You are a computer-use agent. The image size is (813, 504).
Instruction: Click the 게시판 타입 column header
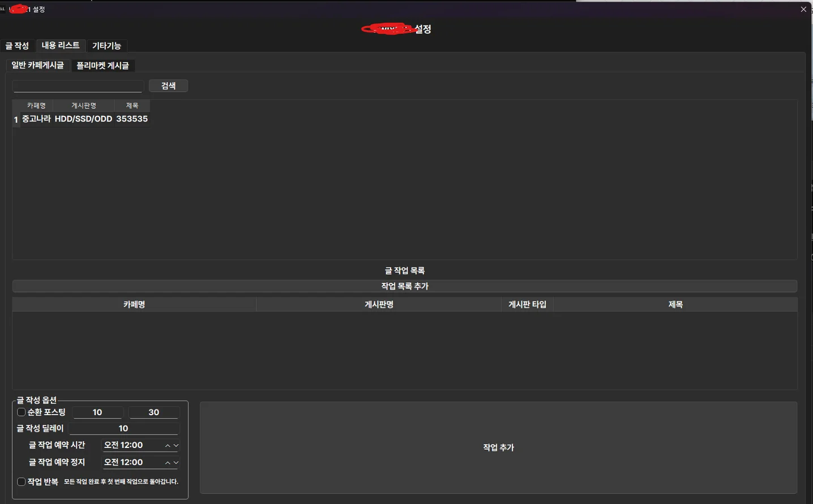[527, 304]
